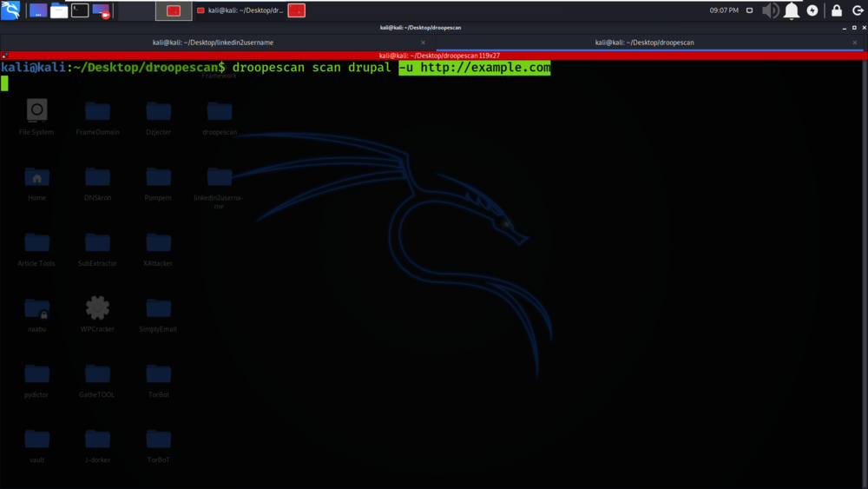Open the FrameDomain folder

click(97, 117)
